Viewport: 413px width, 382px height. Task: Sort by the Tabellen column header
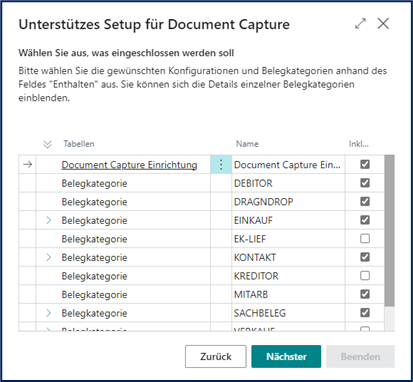pos(79,144)
